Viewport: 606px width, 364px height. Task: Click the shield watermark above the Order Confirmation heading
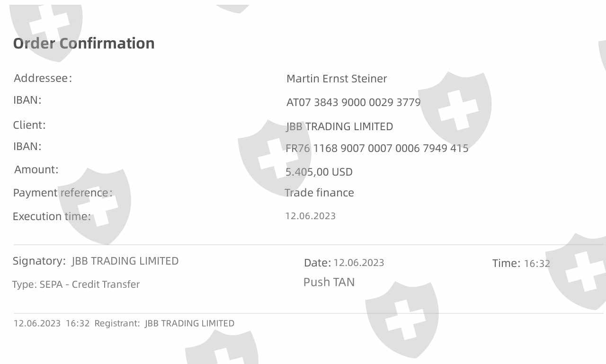pos(46,26)
